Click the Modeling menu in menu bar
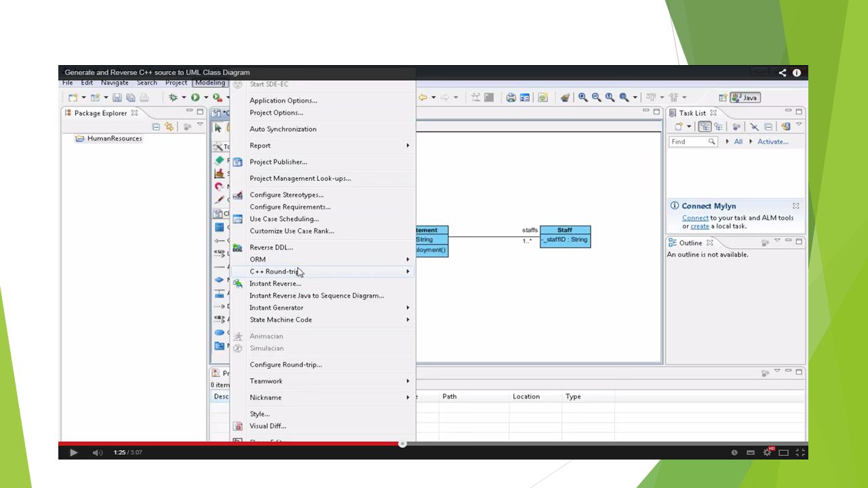The height and width of the screenshot is (488, 868). (210, 83)
